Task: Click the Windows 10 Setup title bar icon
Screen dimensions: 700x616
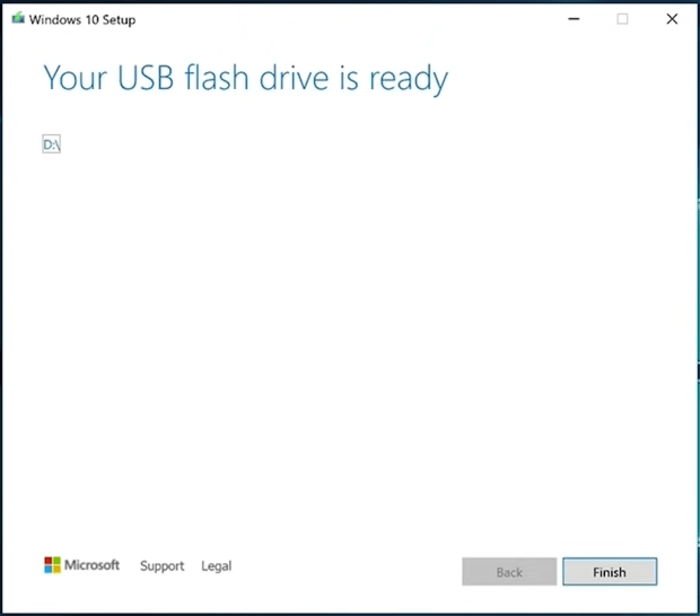Action: pyautogui.click(x=18, y=19)
